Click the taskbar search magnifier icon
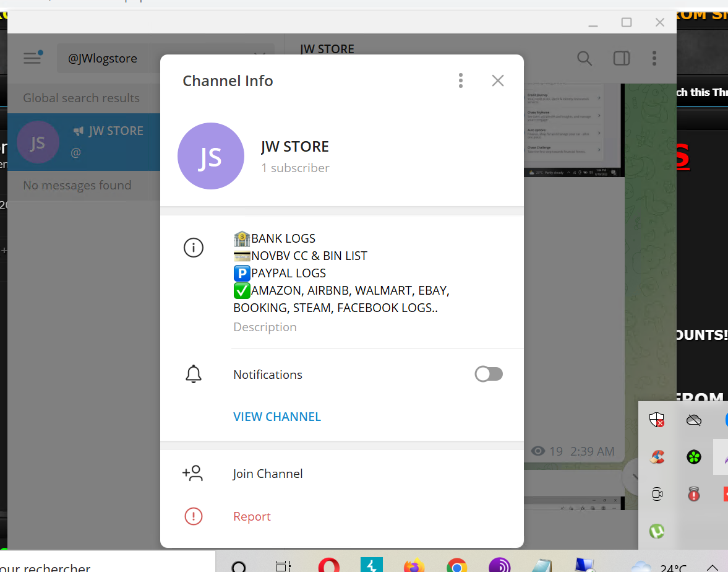728x572 pixels. pos(239,566)
